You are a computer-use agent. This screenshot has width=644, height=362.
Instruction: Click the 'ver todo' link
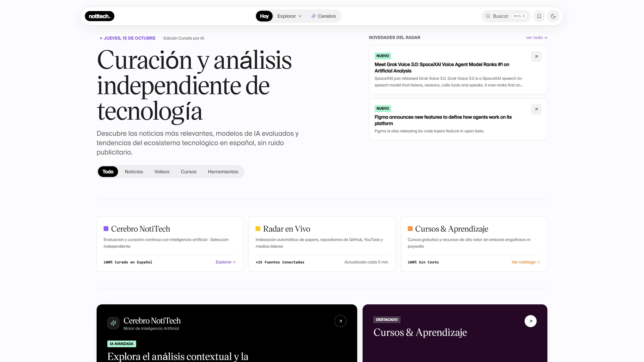pos(536,38)
